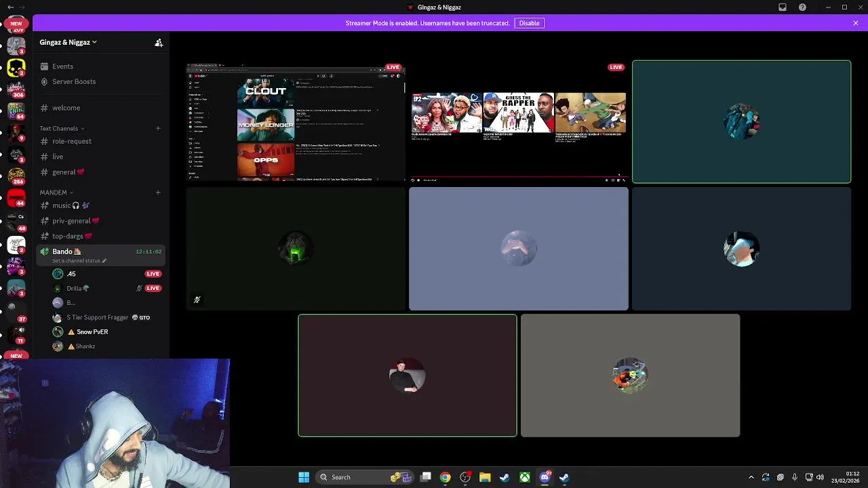The image size is (868, 488).
Task: Open the welcome channel
Action: 100,108
